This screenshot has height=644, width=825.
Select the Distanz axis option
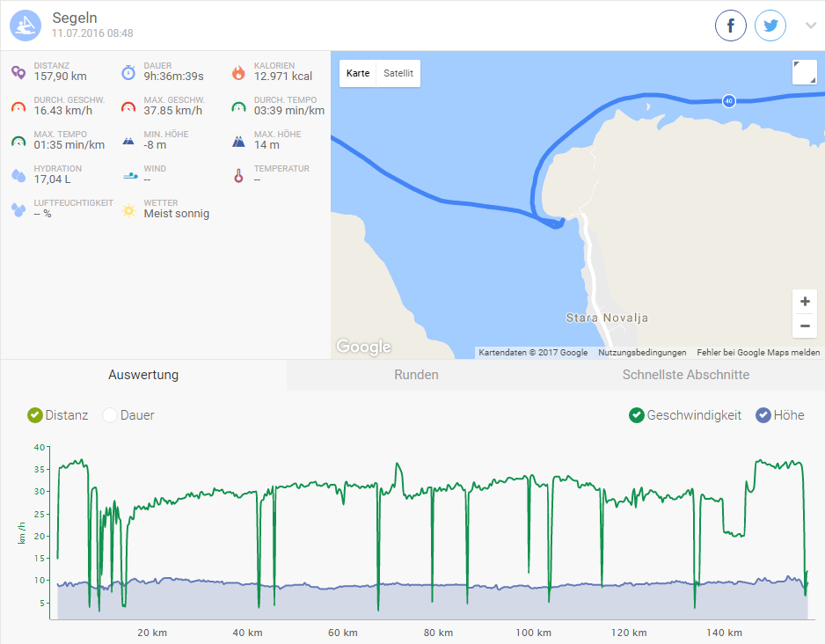[35, 415]
